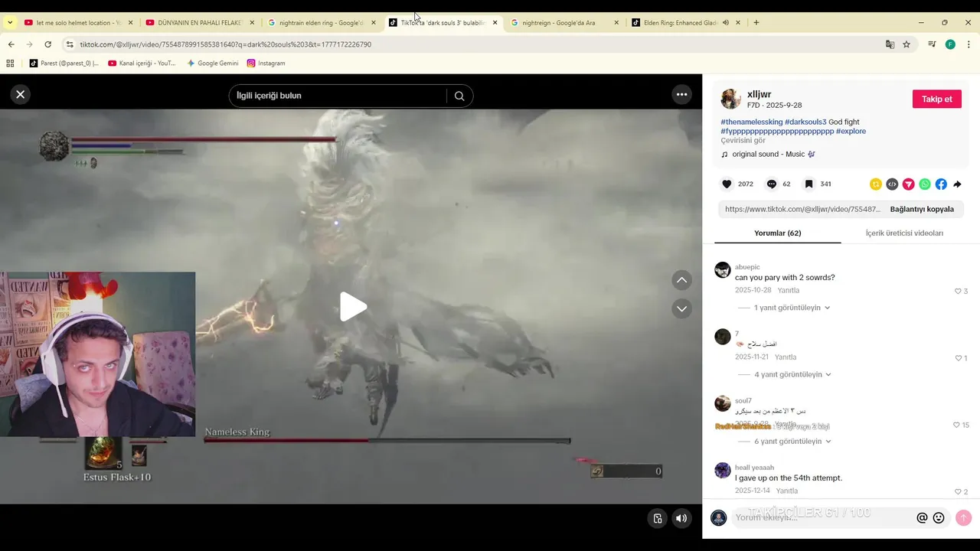The width and height of the screenshot is (980, 551).
Task: Close the TikTok video viewer
Action: point(21,94)
